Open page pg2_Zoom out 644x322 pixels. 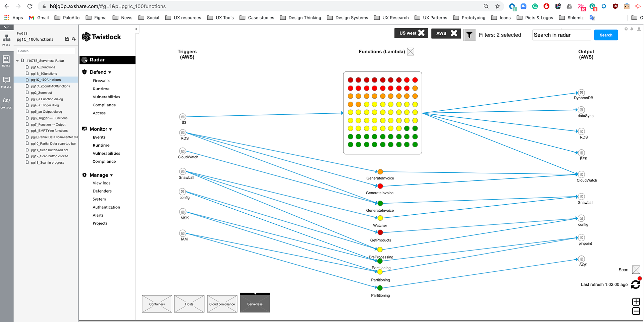tap(41, 93)
